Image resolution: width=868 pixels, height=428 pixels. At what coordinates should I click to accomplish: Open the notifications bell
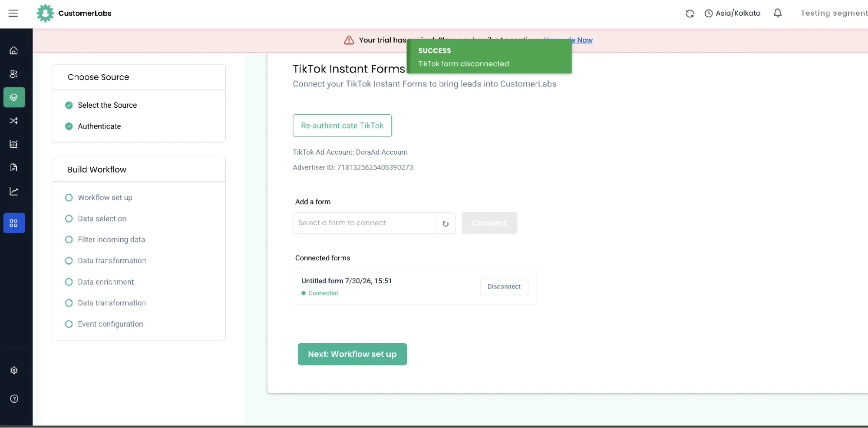[x=777, y=13]
